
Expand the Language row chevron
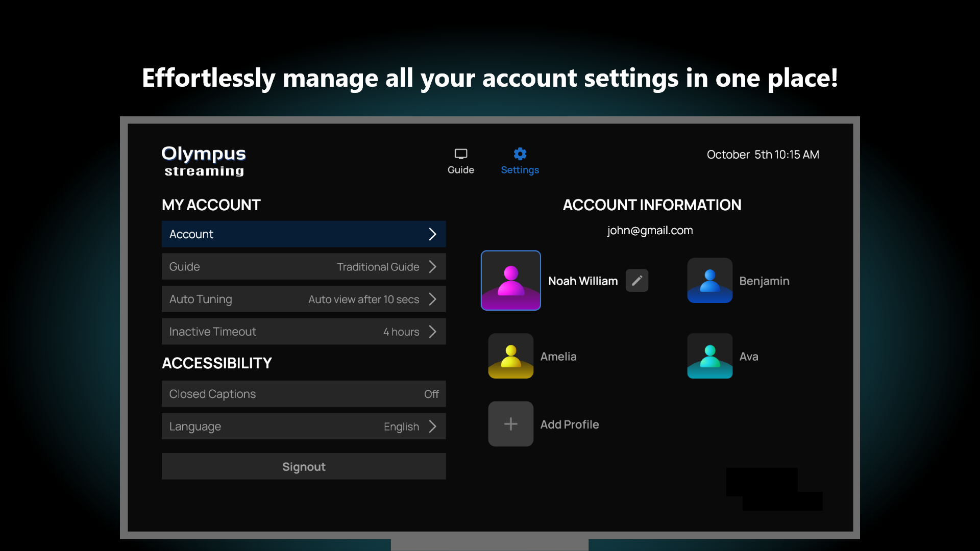coord(432,427)
